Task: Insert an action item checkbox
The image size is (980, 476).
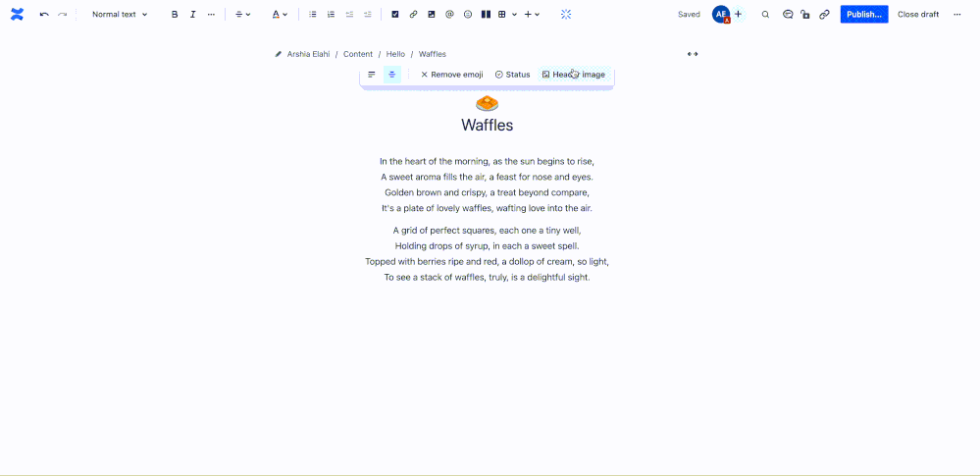Action: tap(395, 15)
